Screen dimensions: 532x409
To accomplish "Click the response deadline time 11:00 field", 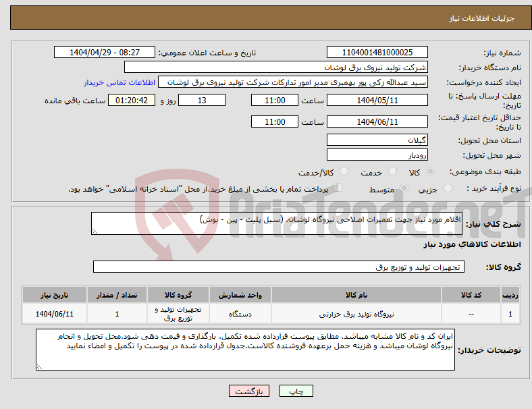I will click(x=275, y=101).
